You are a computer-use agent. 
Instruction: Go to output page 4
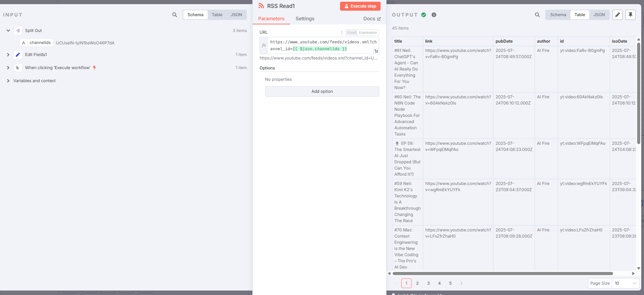439,283
